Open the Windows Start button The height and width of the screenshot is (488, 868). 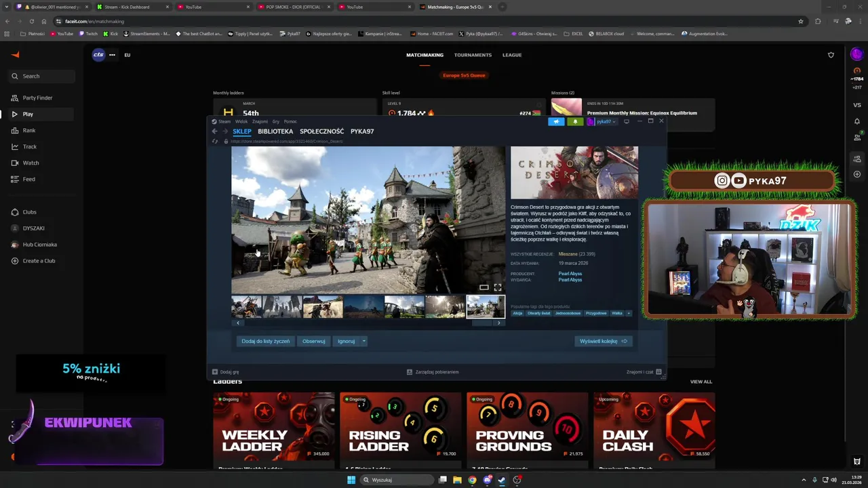351,480
